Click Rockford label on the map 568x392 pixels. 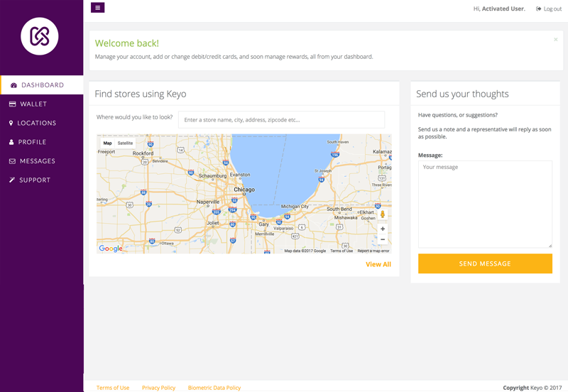coord(143,153)
